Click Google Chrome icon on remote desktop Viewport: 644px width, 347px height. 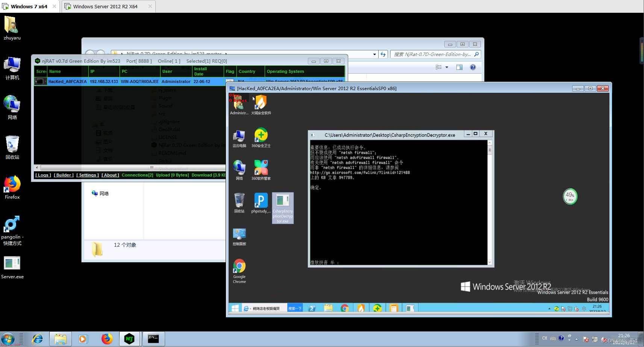pyautogui.click(x=239, y=271)
